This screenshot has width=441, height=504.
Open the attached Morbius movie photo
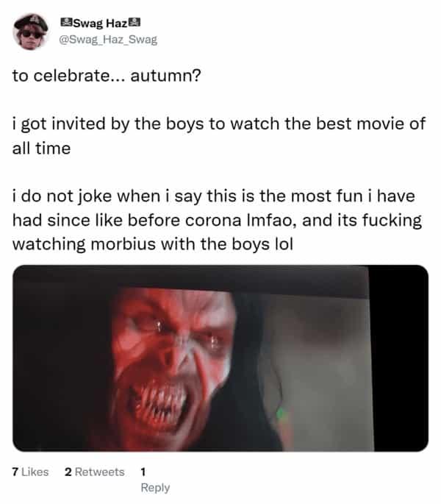point(220,358)
